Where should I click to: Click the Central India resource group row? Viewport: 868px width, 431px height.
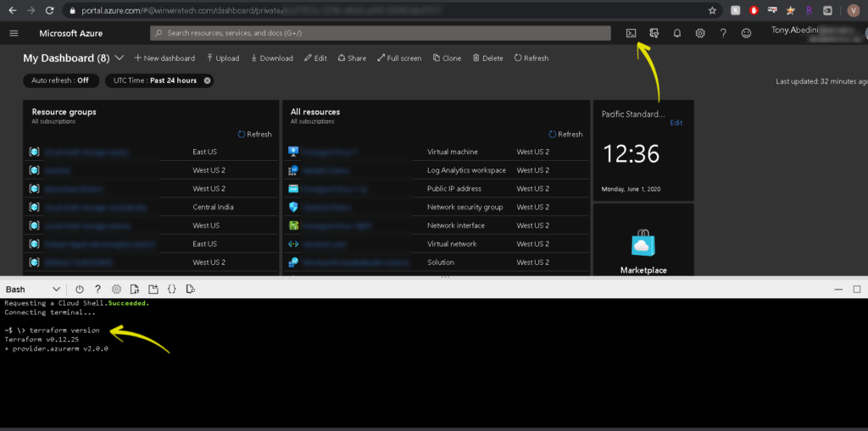[x=151, y=207]
